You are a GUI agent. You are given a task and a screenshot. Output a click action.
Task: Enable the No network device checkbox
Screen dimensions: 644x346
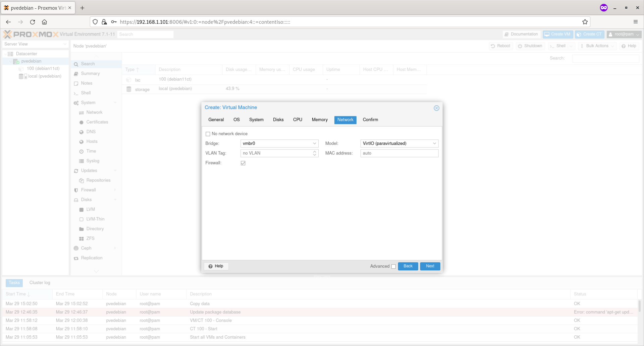coord(208,133)
